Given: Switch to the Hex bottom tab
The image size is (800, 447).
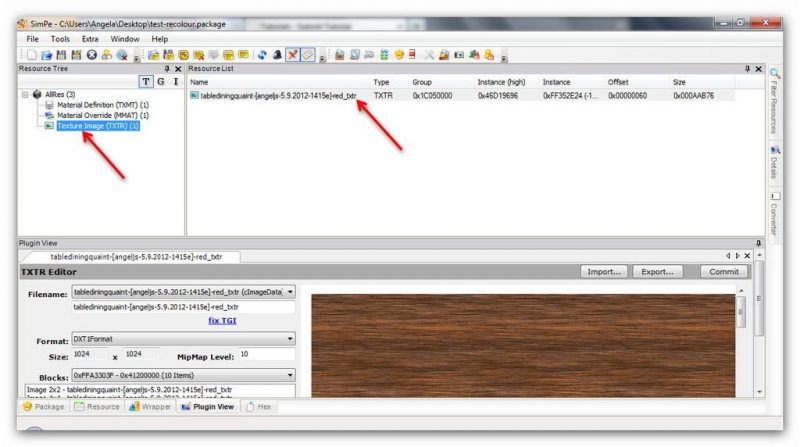Looking at the screenshot, I should pyautogui.click(x=258, y=407).
